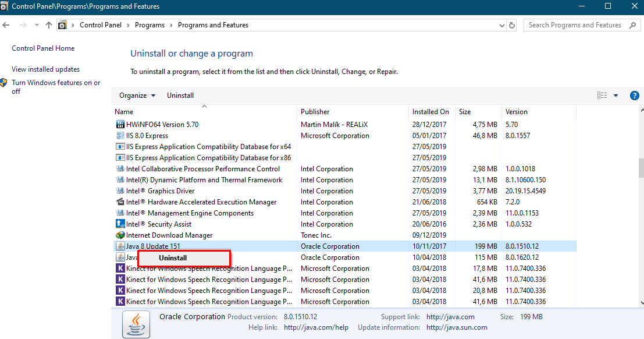Click the Oracle Corporation cell dated 10/04/2018
Screen dimensions: 644x339
tap(330, 257)
